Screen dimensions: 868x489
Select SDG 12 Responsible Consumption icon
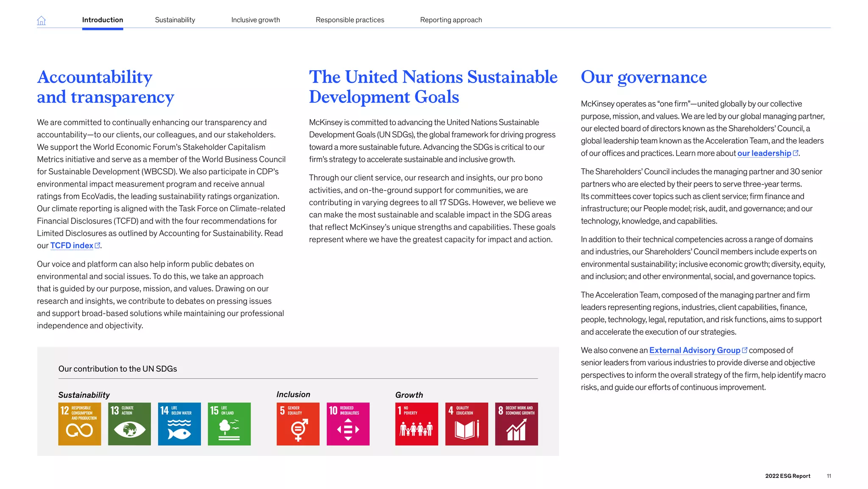[x=80, y=424]
